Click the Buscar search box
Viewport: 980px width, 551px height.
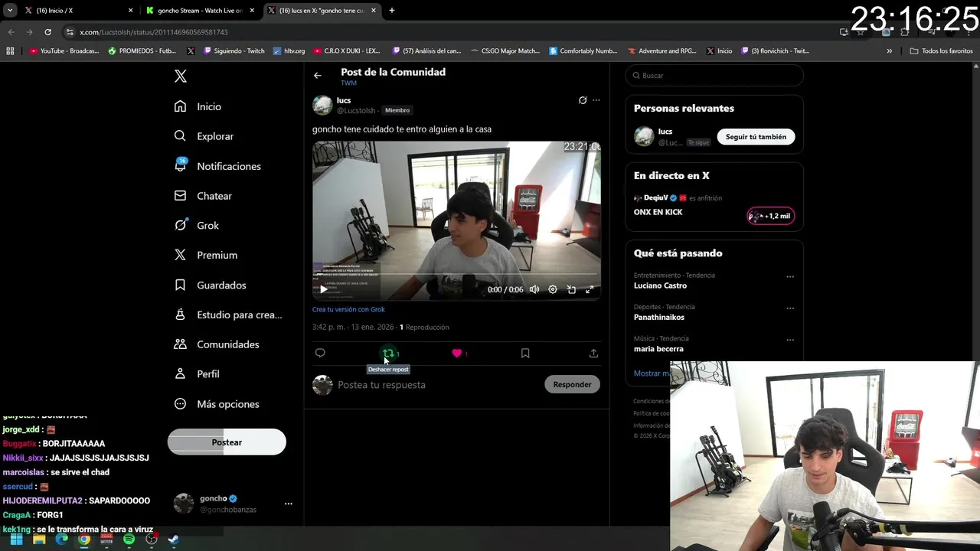pyautogui.click(x=714, y=76)
